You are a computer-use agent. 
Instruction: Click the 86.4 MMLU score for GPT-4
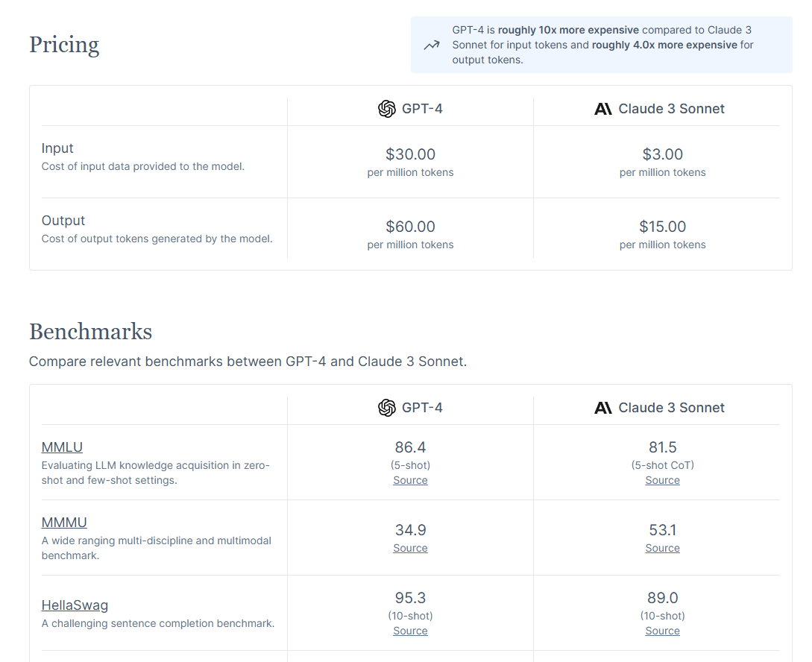coord(410,447)
